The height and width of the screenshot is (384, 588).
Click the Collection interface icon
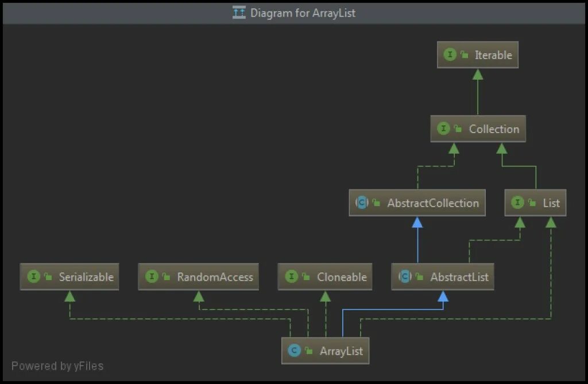pyautogui.click(x=443, y=129)
